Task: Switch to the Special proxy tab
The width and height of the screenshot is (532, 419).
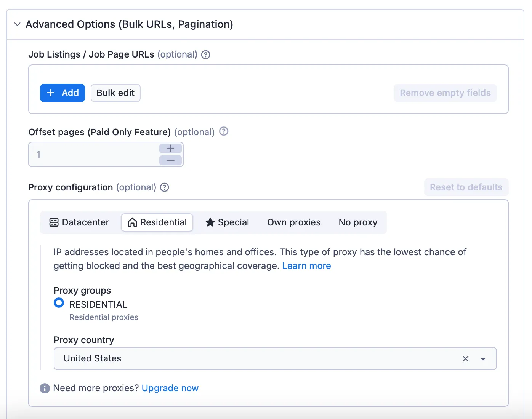Action: pyautogui.click(x=227, y=222)
